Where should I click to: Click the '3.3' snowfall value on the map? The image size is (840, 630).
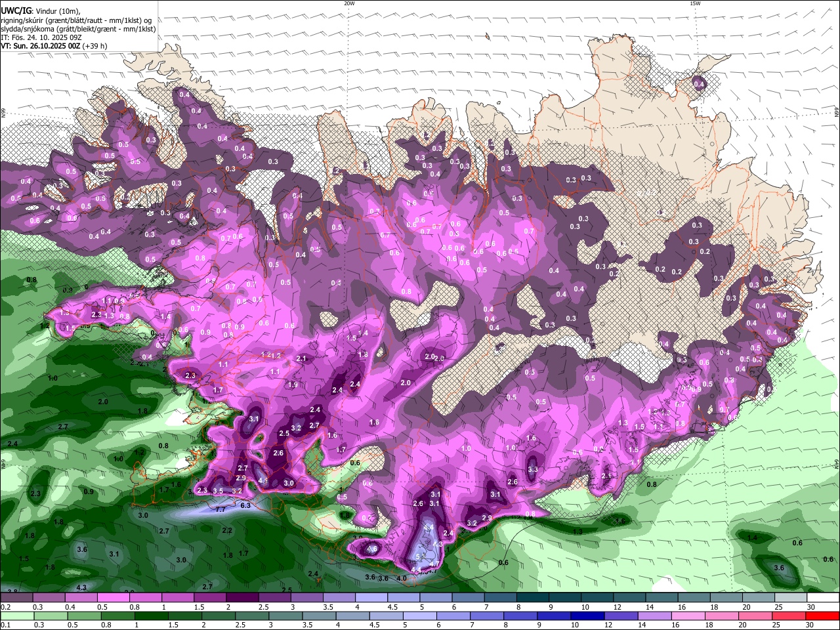[x=532, y=469]
